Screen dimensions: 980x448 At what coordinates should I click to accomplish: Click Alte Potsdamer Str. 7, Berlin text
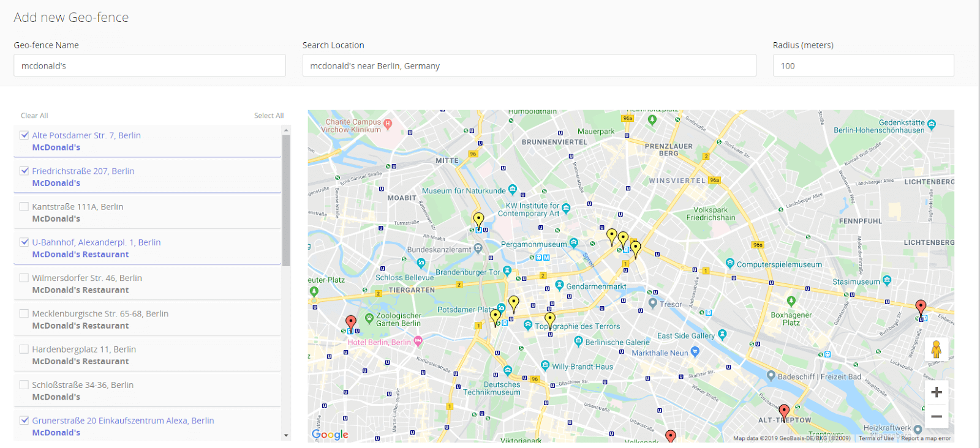pyautogui.click(x=86, y=135)
